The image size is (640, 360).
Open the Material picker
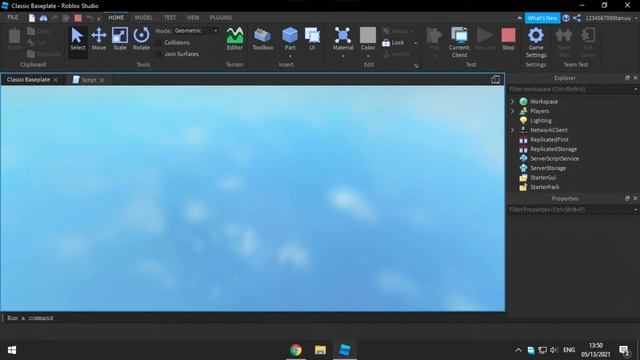point(343,39)
